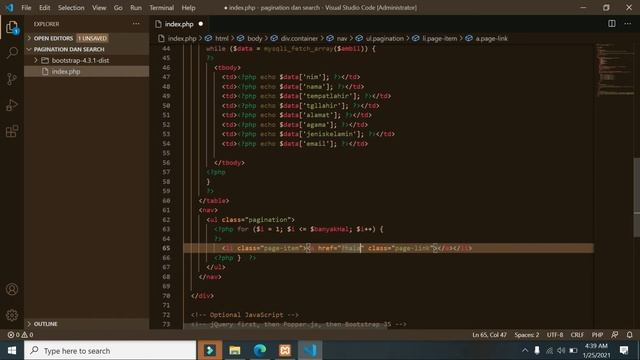Click ul.pagination in the breadcrumb

[x=384, y=38]
